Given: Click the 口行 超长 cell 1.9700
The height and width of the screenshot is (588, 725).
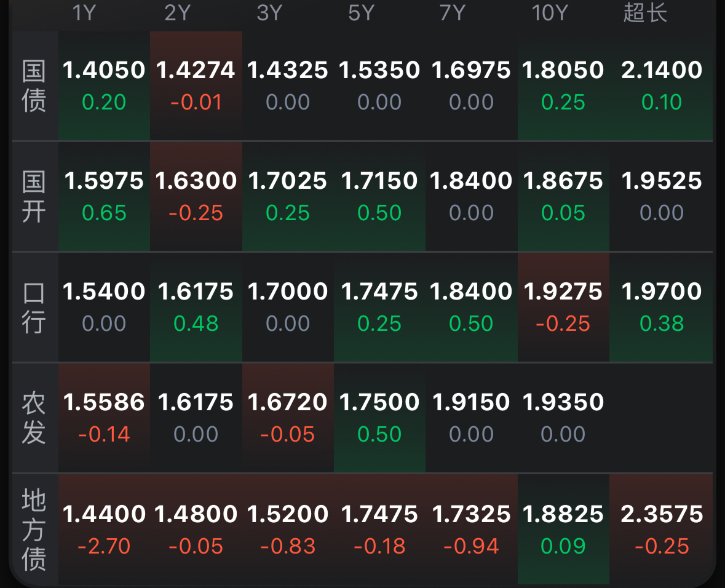Looking at the screenshot, I should pos(661,307).
